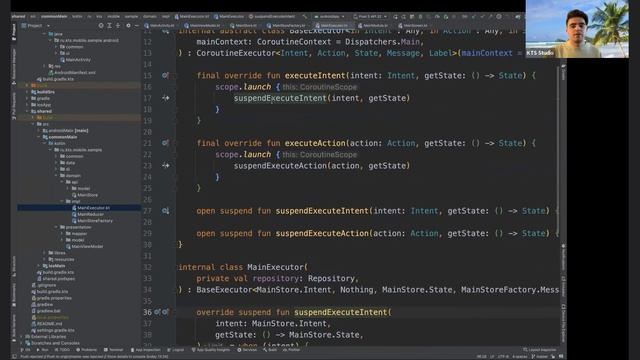The height and width of the screenshot is (360, 640).
Task: Open TODO tool window at bottom
Action: click(x=62, y=350)
